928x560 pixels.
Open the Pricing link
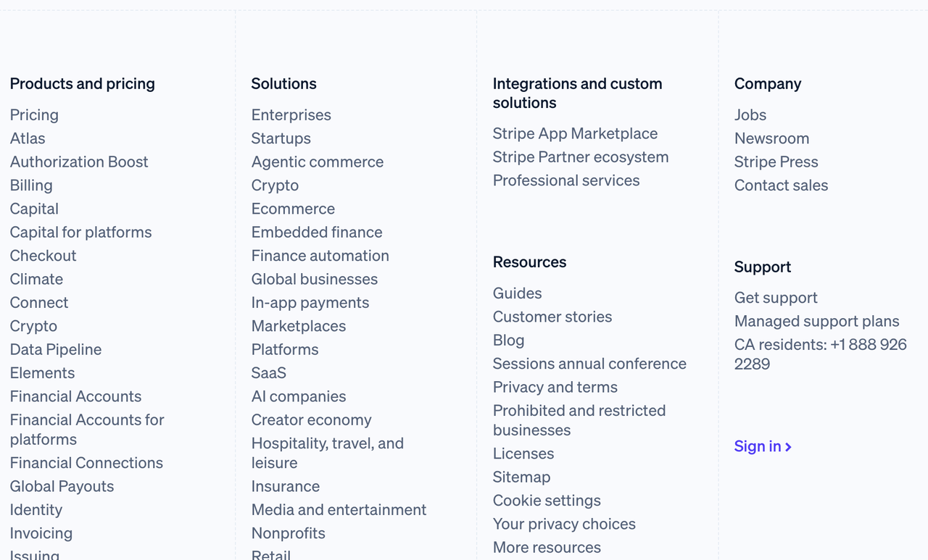(34, 114)
